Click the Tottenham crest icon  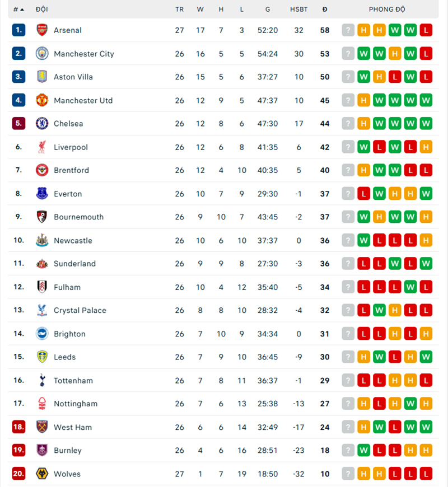(x=42, y=381)
